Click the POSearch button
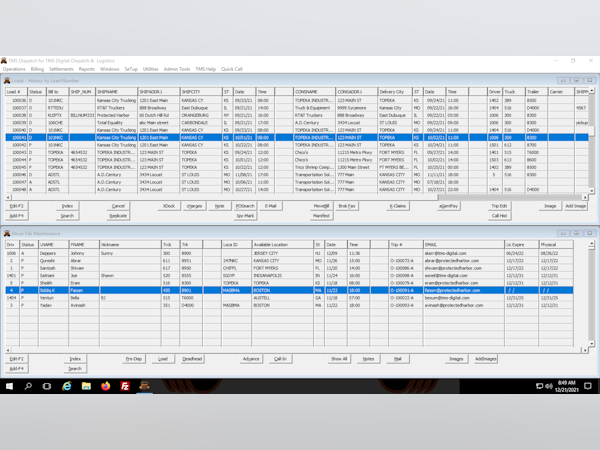The width and height of the screenshot is (600, 450). (x=245, y=206)
